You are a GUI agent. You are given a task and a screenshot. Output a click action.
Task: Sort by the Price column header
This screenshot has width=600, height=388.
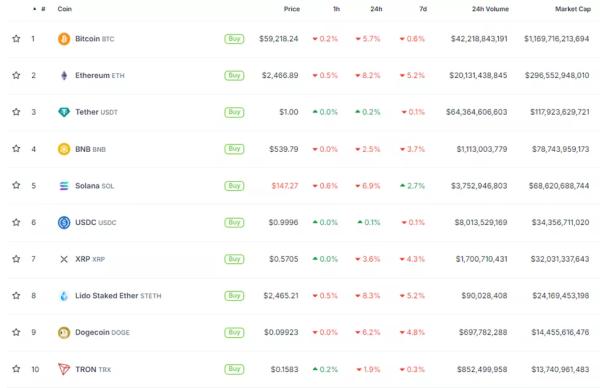point(292,9)
